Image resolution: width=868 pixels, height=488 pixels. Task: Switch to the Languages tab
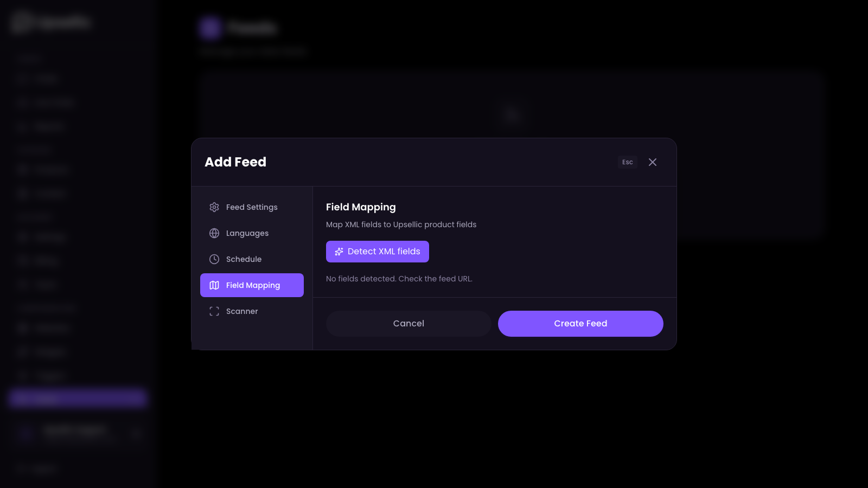[x=247, y=233]
